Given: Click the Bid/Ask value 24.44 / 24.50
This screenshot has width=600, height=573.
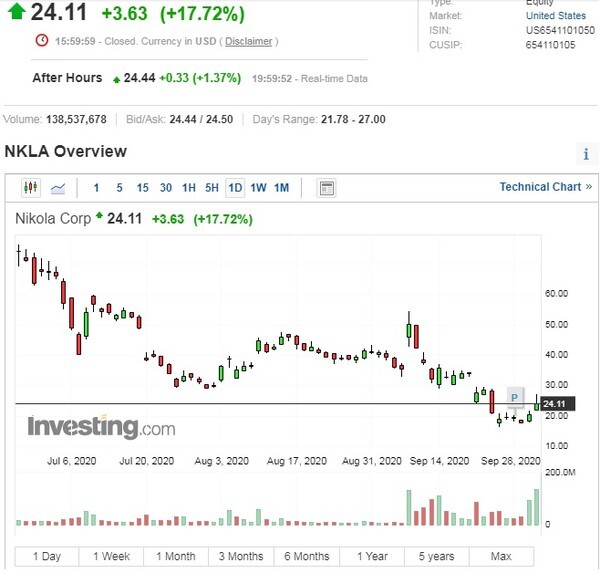Looking at the screenshot, I should click(x=201, y=119).
